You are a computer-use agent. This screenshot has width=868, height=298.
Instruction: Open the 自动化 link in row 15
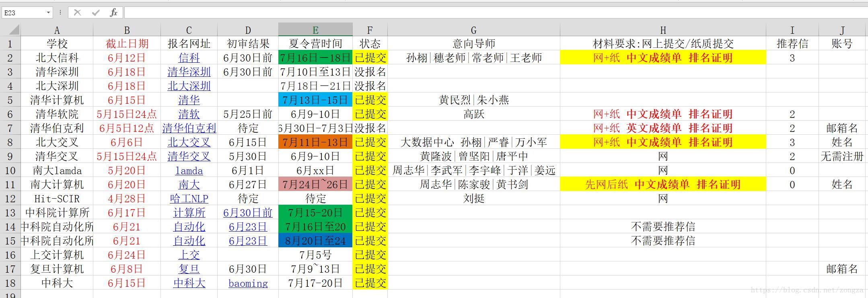point(189,241)
